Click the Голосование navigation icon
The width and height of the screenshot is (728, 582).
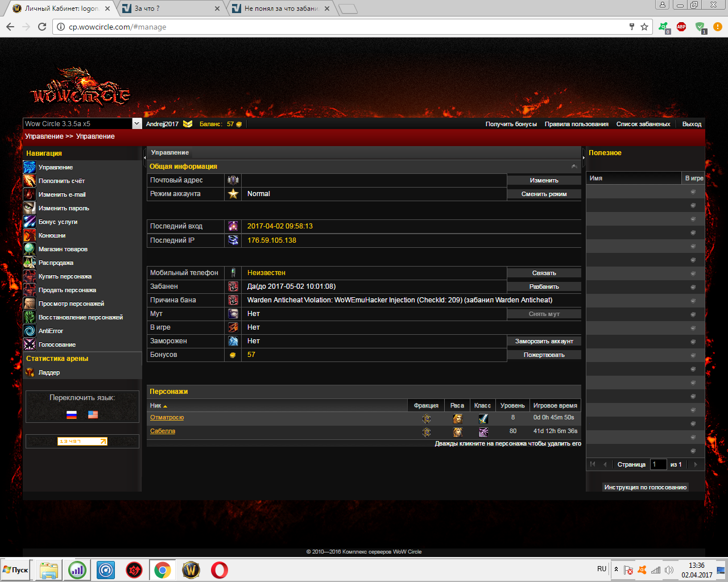pos(30,344)
